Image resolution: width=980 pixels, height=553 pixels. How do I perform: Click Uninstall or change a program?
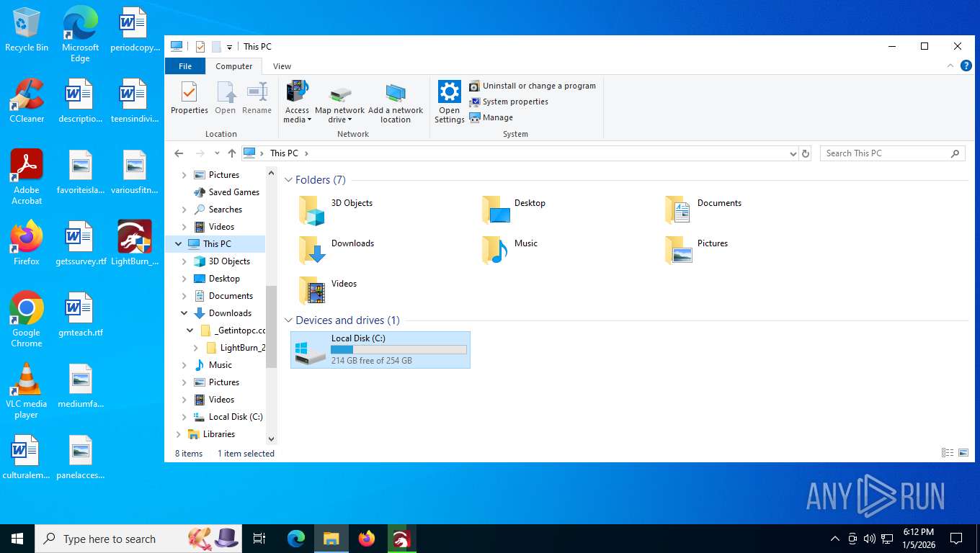click(x=533, y=86)
